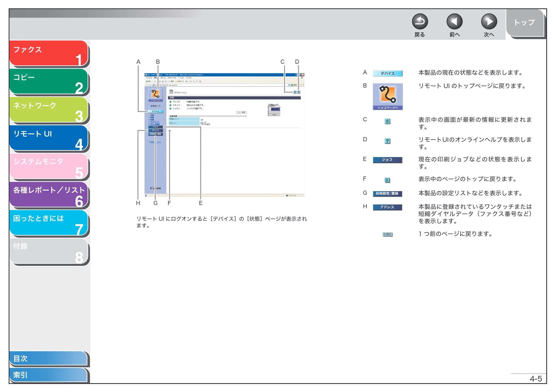Open chapter 3 ネットワーク tab
The image size is (554, 392).
(x=49, y=110)
